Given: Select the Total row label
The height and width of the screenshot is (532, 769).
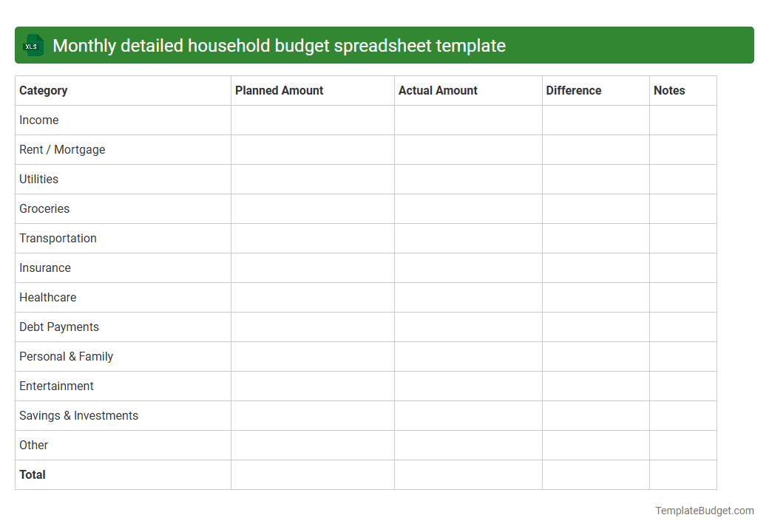Looking at the screenshot, I should point(33,474).
